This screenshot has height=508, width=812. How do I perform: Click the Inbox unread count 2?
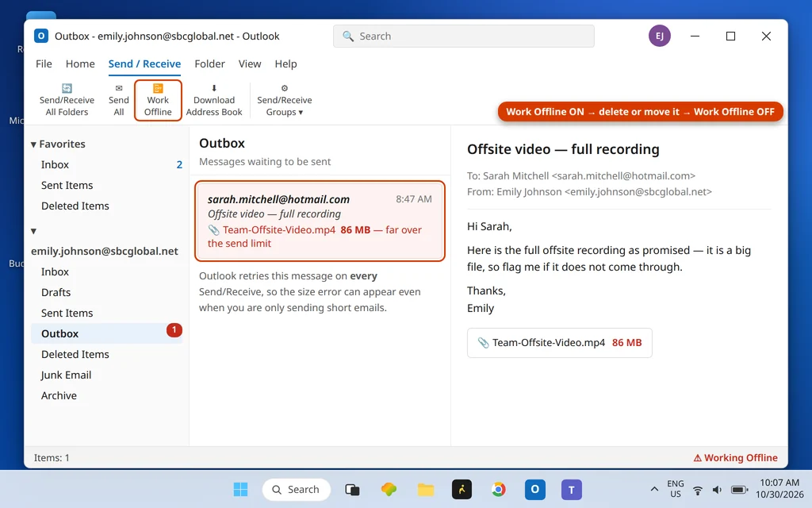tap(179, 165)
